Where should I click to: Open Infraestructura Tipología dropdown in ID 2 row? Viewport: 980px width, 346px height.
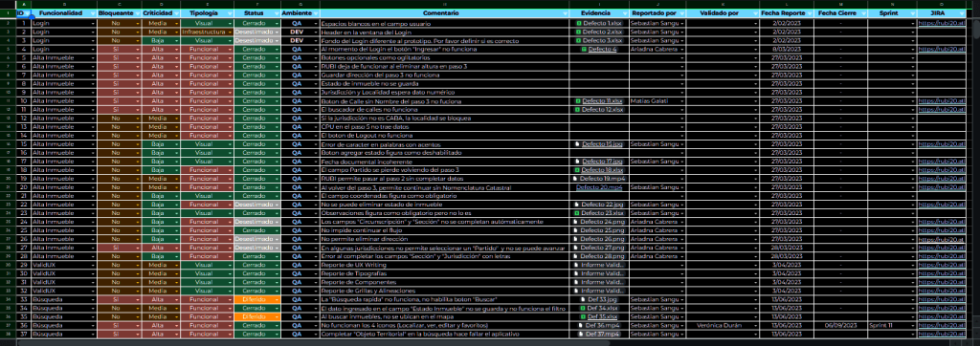point(230,32)
